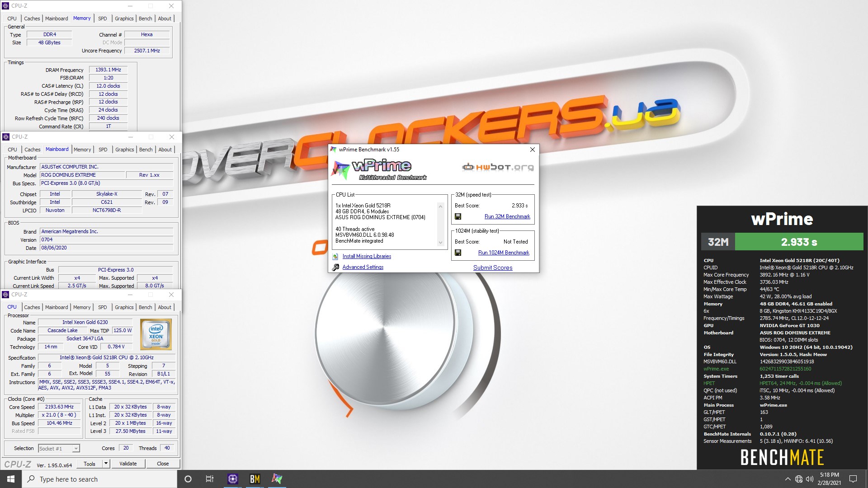
Task: Open the volume tray icon
Action: (x=810, y=479)
